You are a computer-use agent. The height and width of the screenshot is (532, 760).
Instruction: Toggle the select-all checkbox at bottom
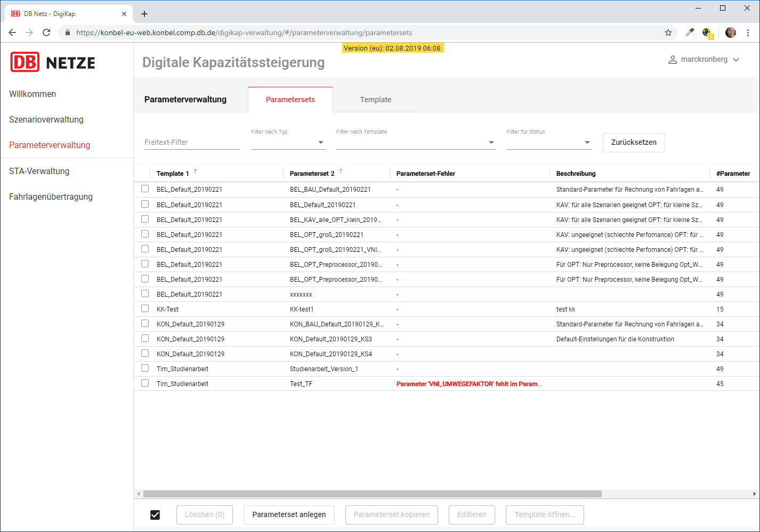coord(155,514)
